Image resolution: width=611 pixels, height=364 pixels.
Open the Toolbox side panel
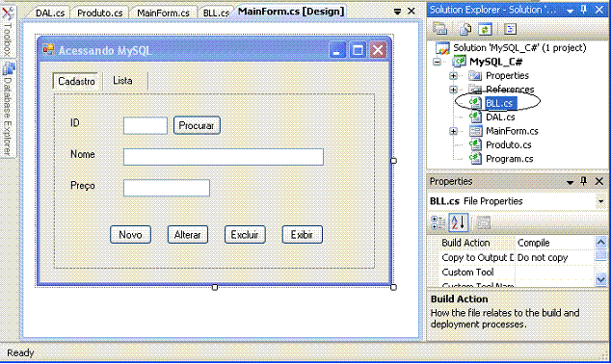click(x=8, y=31)
